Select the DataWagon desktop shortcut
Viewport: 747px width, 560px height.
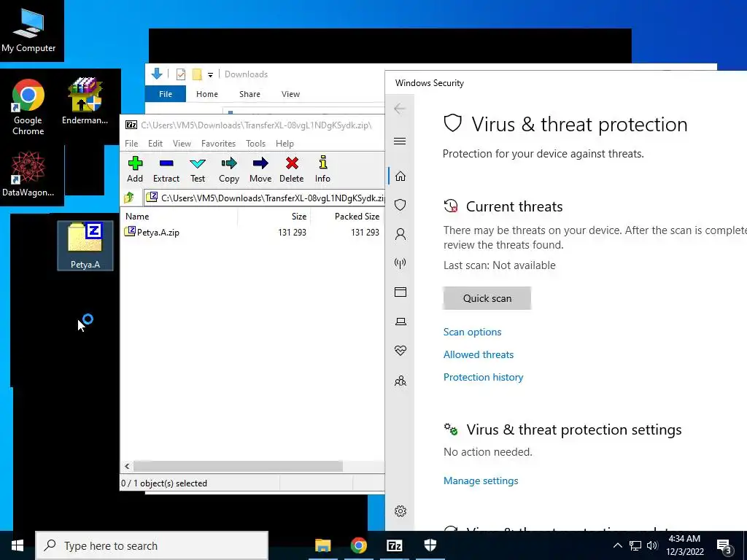point(28,174)
